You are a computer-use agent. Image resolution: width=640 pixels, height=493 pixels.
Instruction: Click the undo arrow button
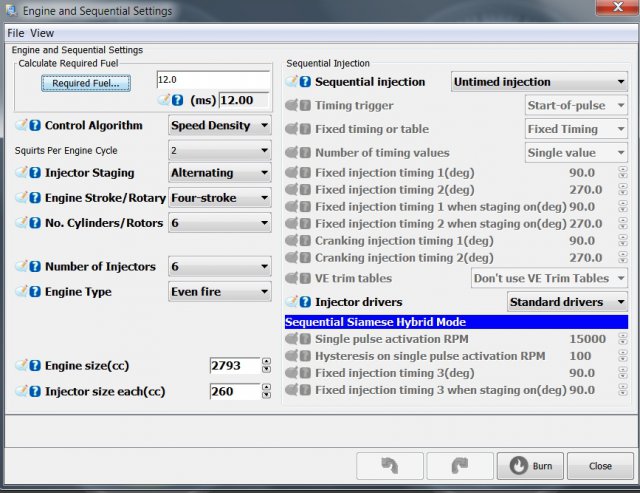point(389,465)
